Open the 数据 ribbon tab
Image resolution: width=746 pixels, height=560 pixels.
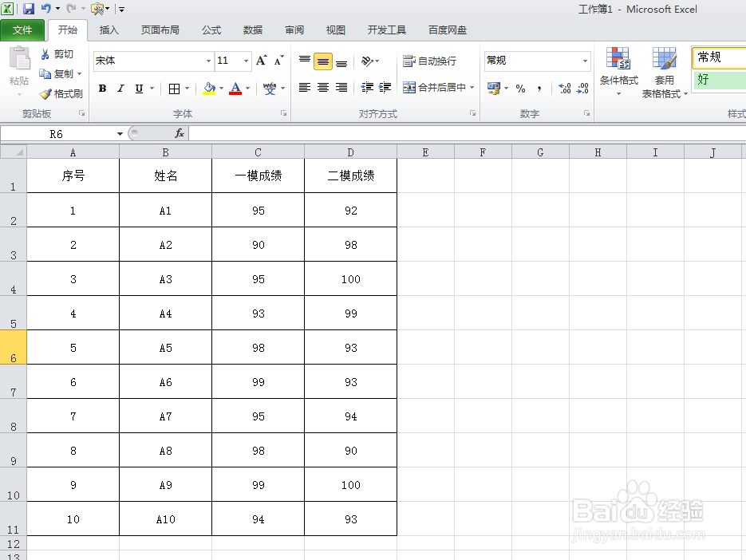252,30
